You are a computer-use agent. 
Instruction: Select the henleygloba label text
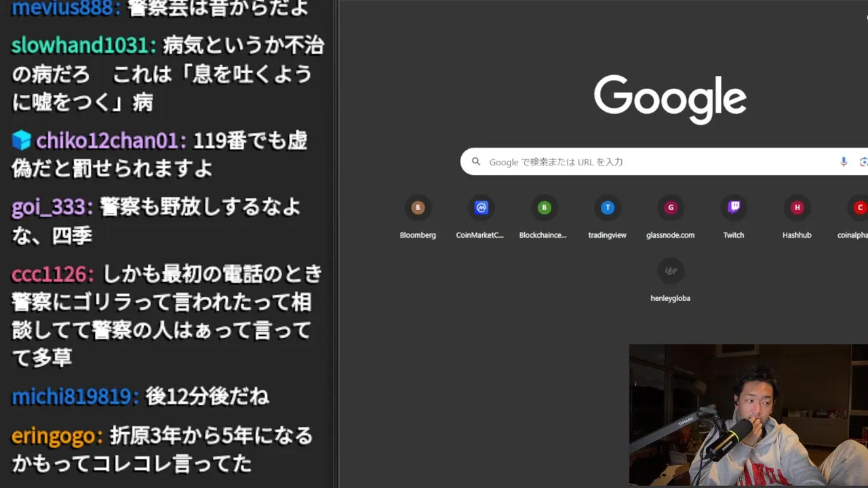pyautogui.click(x=671, y=298)
